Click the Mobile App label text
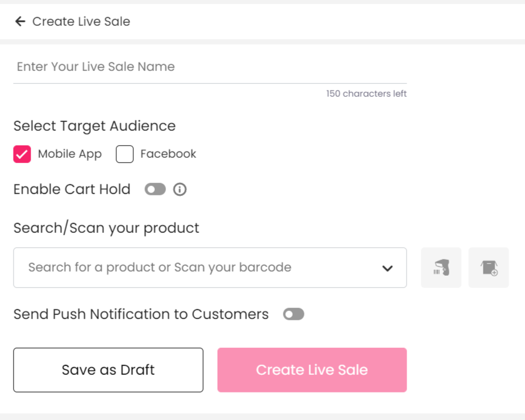Image resolution: width=525 pixels, height=420 pixels. (70, 154)
